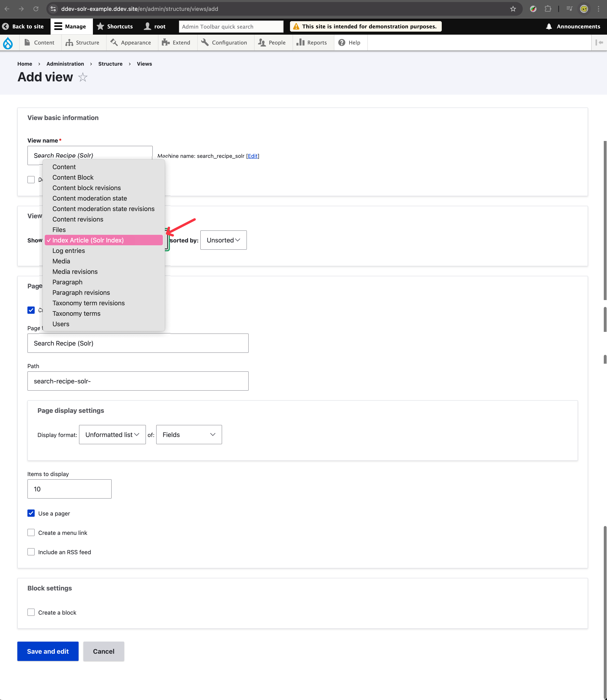Viewport: 607px width, 700px height.
Task: Open the Fields row style dropdown
Action: [x=189, y=435]
